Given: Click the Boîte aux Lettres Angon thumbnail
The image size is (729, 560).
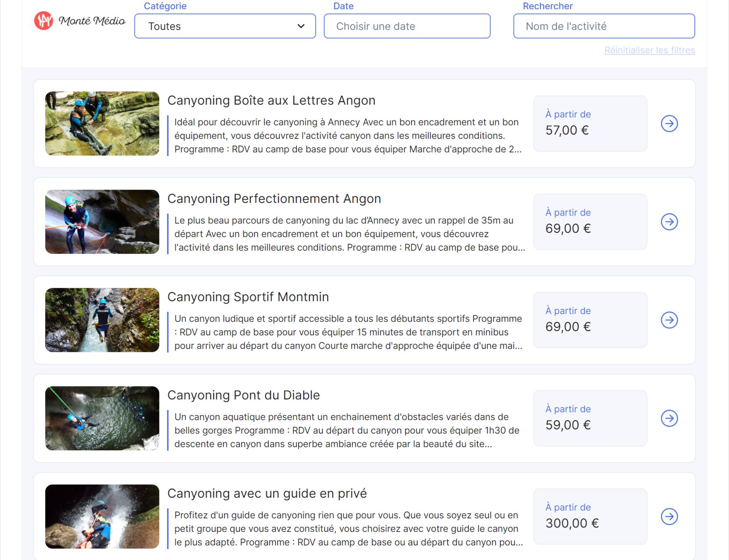Looking at the screenshot, I should pos(102,123).
